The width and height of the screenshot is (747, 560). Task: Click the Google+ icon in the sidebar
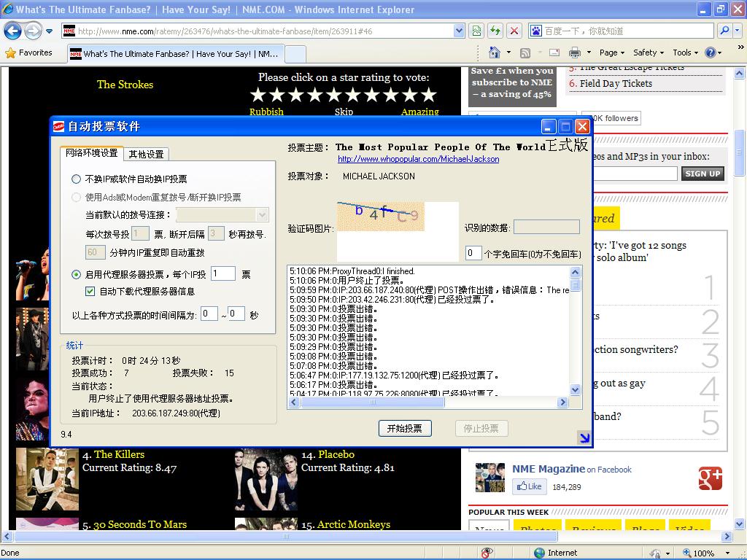pos(710,478)
